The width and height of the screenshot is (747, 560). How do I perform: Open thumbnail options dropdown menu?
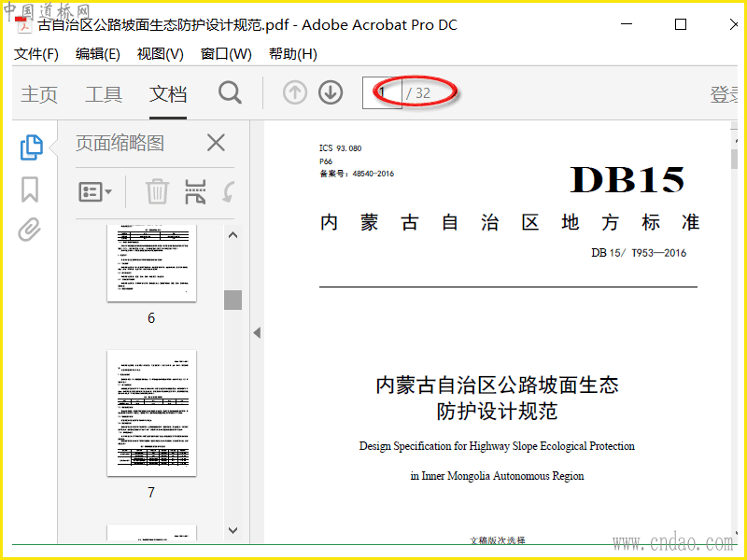[95, 192]
